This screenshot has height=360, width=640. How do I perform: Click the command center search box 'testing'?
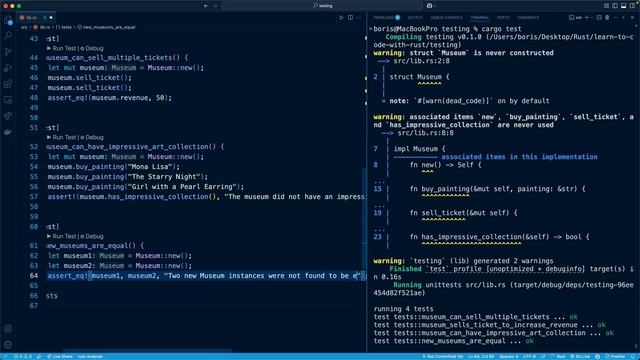pyautogui.click(x=322, y=6)
